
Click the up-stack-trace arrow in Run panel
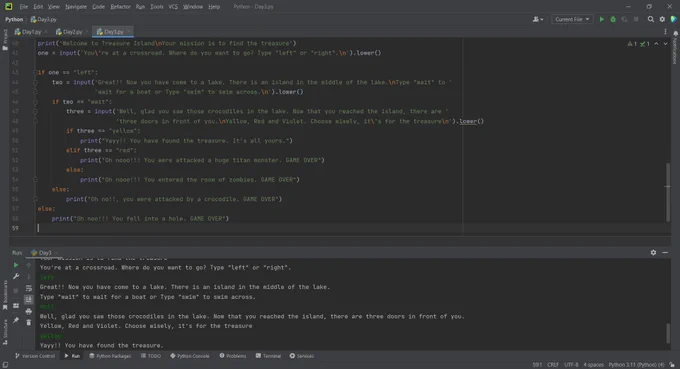click(x=29, y=265)
